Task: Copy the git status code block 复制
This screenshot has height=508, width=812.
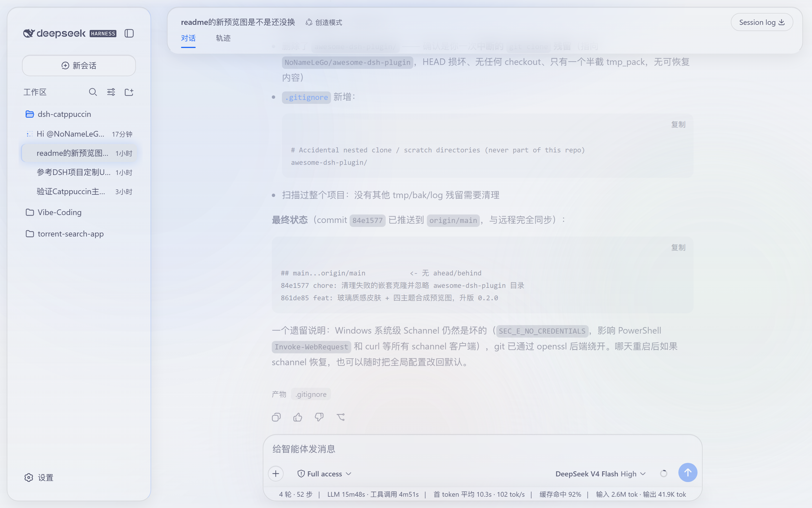Action: point(678,248)
